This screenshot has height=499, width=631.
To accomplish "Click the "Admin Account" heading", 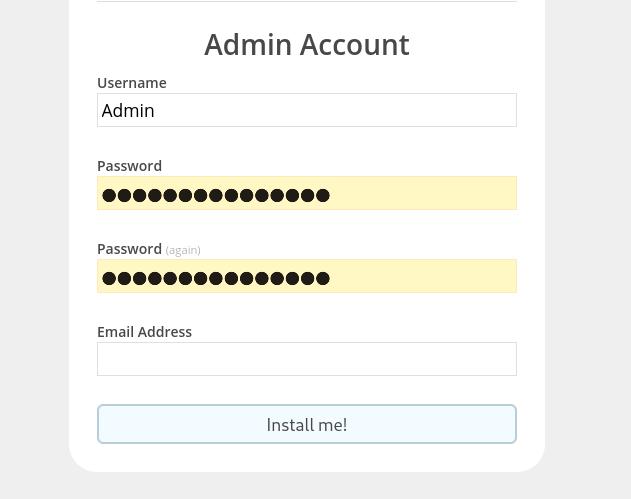I will [306, 44].
